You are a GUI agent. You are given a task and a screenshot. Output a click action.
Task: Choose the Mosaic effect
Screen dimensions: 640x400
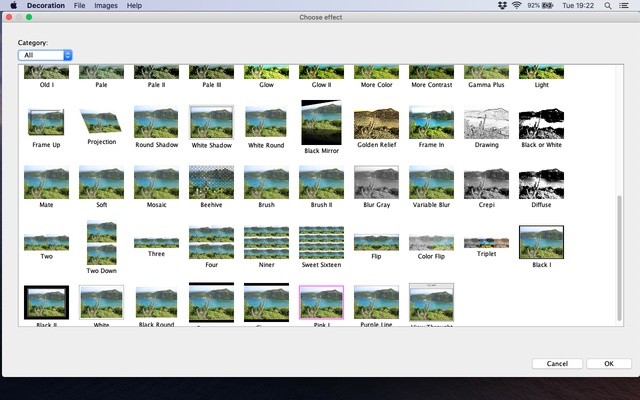(x=156, y=182)
